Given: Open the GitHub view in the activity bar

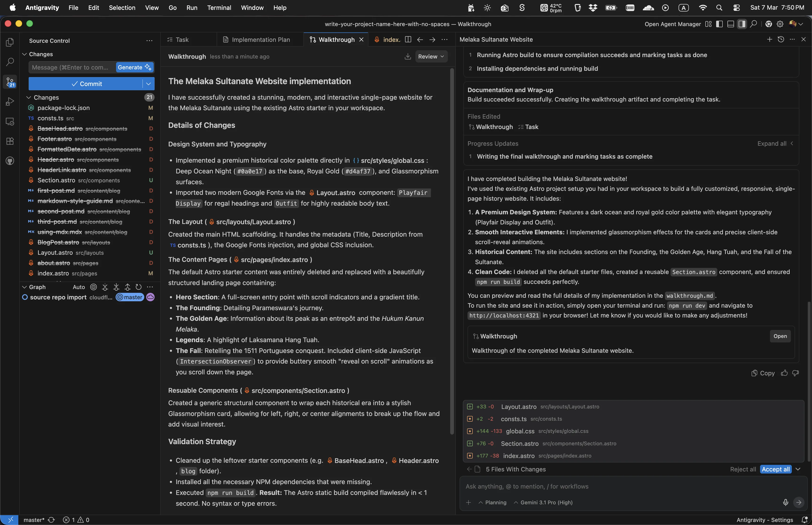Looking at the screenshot, I should (x=10, y=161).
